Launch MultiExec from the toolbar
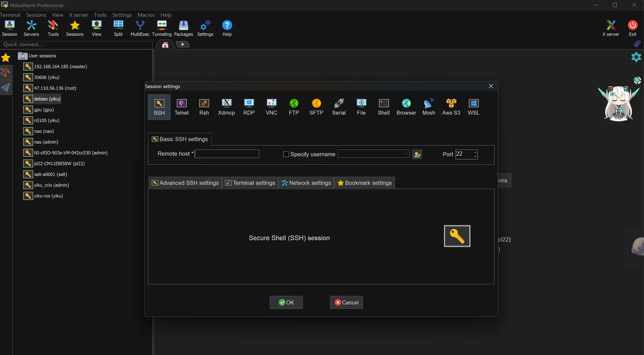The image size is (644, 355). (x=140, y=28)
